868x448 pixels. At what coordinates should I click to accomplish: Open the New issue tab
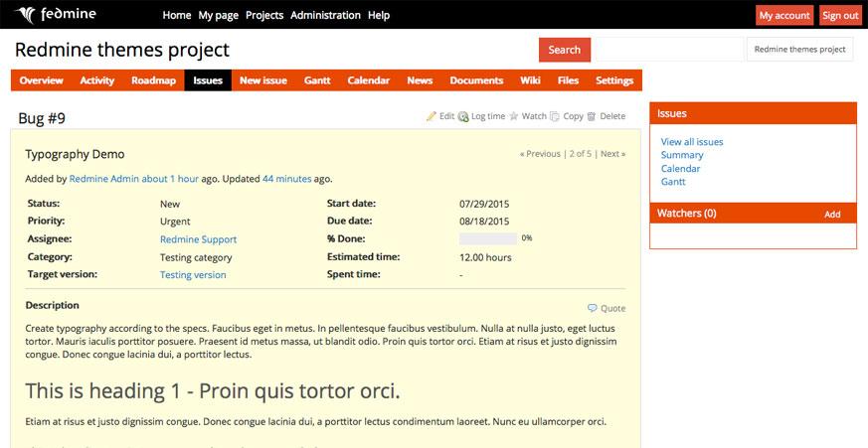pos(262,80)
